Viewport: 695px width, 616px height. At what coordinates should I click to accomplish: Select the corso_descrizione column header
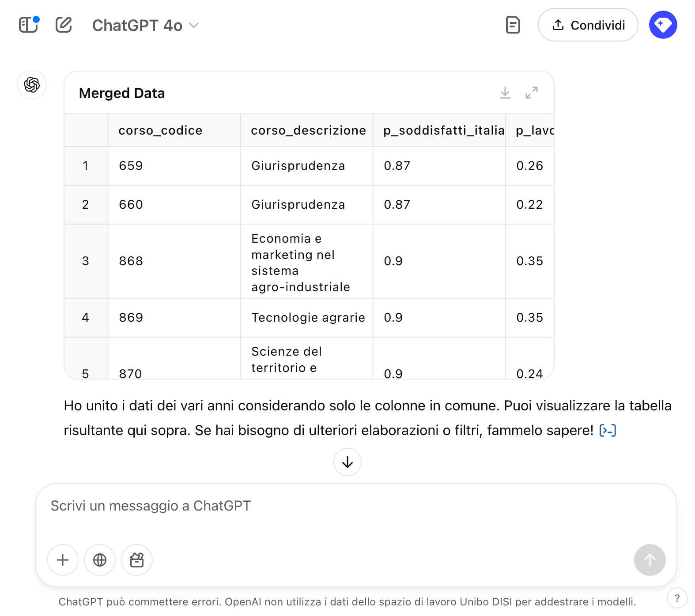(x=308, y=131)
